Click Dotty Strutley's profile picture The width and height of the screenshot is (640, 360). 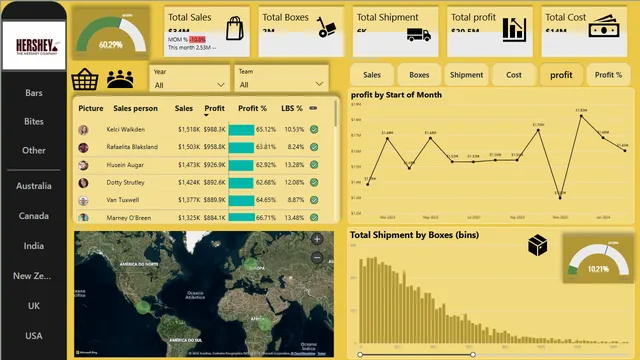point(83,183)
